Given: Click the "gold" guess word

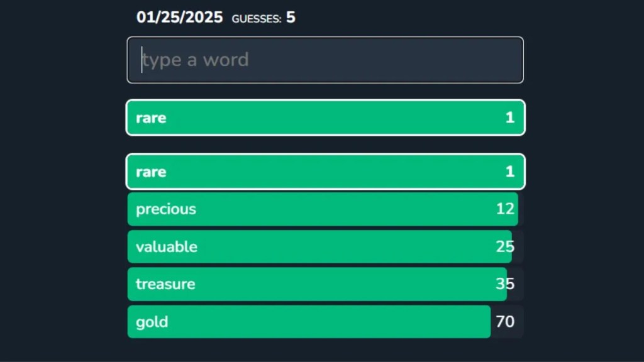Looking at the screenshot, I should 152,322.
